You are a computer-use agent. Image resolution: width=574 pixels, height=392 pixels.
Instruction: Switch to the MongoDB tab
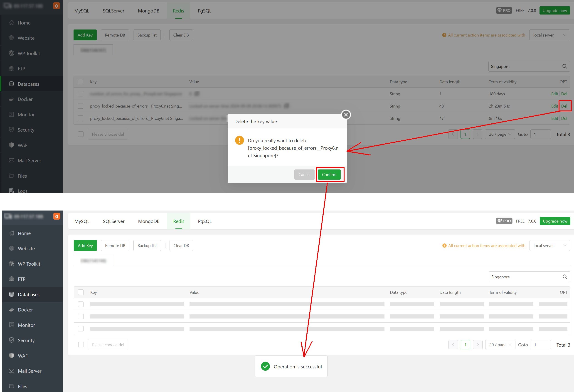click(148, 11)
